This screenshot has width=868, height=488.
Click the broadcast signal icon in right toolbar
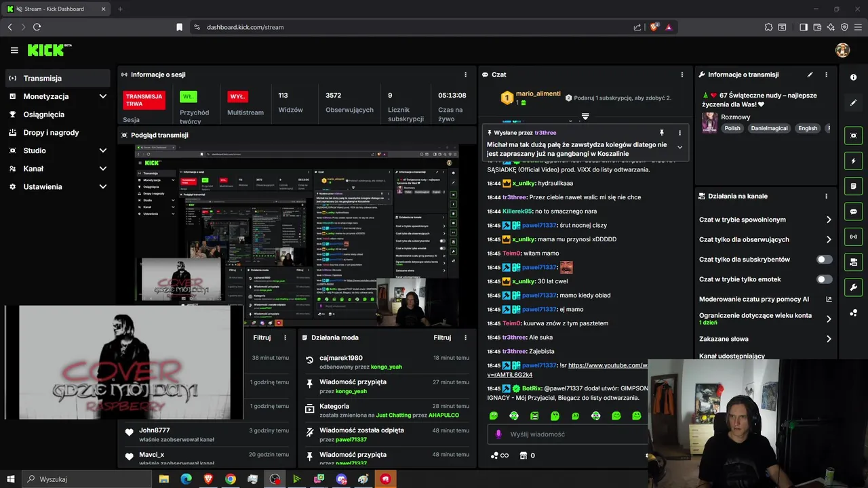tap(853, 237)
